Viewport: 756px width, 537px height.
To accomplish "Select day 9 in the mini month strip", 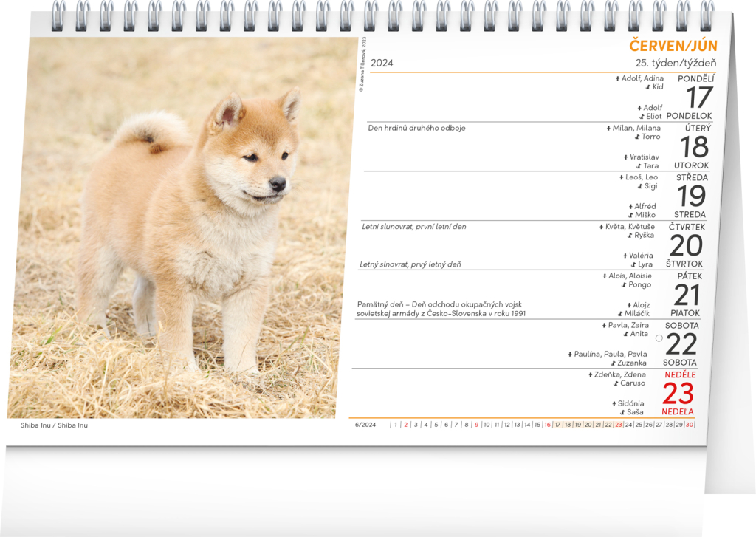I will 477,425.
